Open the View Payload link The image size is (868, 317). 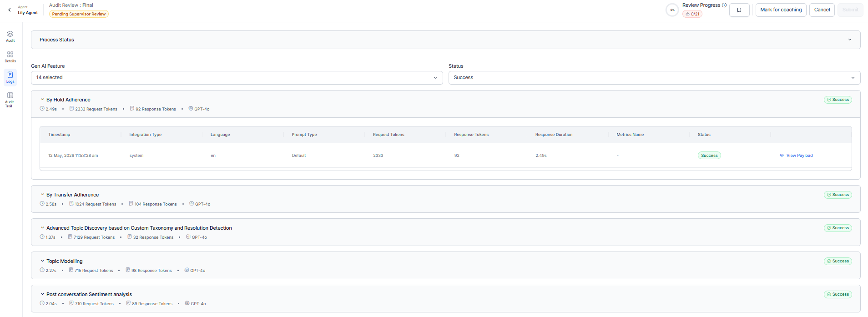[799, 156]
